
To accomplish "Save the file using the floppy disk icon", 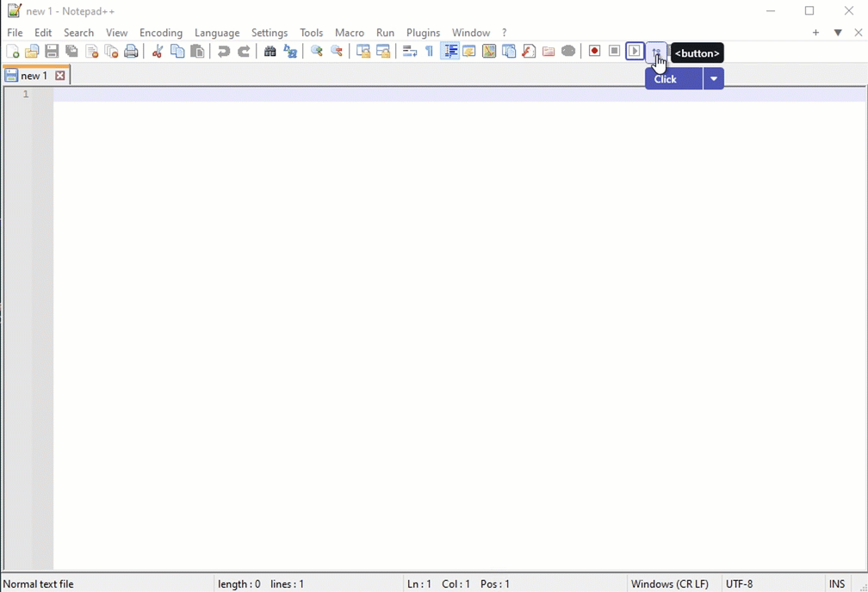I will tap(52, 52).
